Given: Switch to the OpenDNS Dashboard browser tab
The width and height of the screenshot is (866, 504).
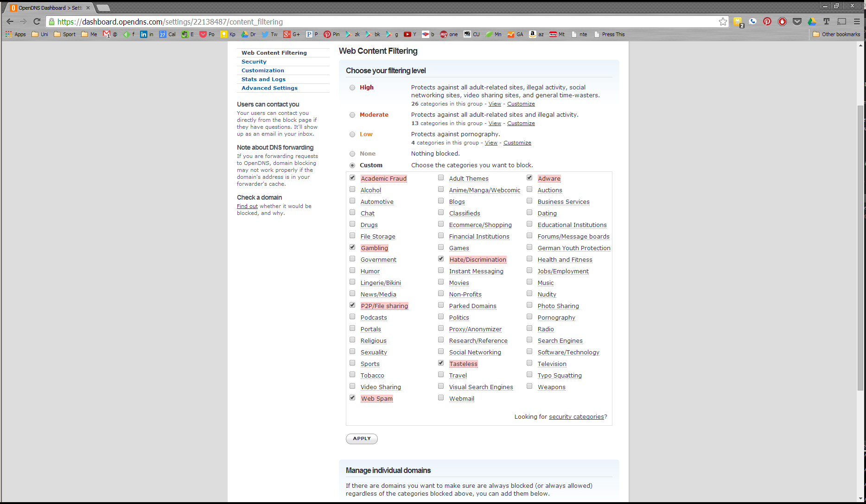Looking at the screenshot, I should point(49,8).
